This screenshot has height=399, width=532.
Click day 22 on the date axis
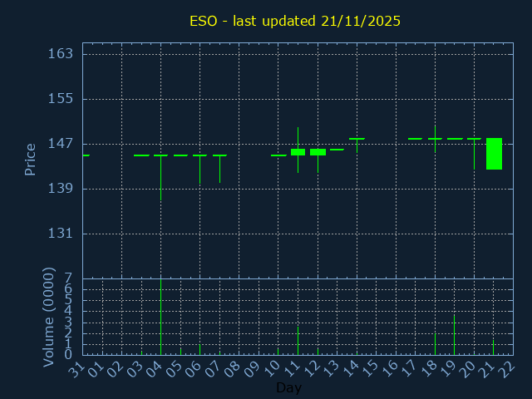pyautogui.click(x=507, y=370)
